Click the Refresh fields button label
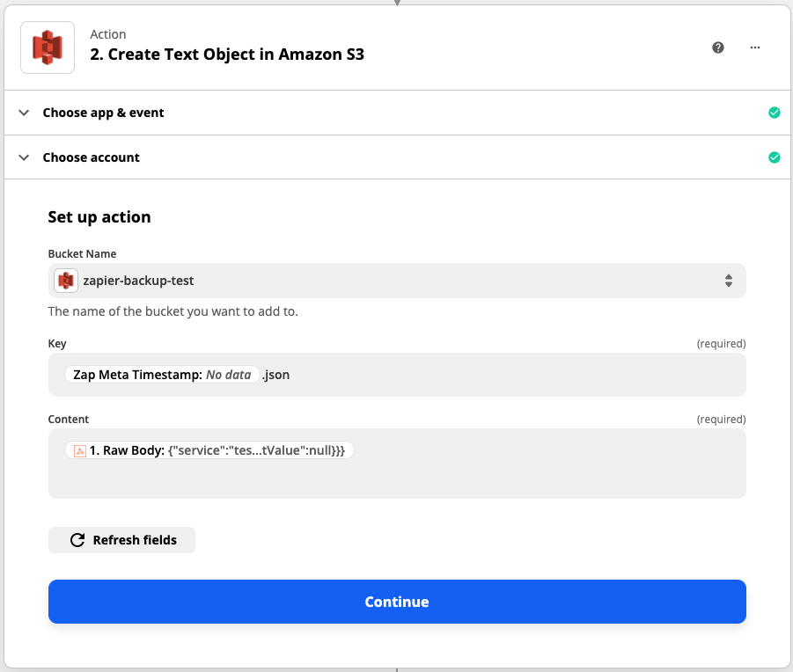This screenshot has width=793, height=672. (135, 540)
